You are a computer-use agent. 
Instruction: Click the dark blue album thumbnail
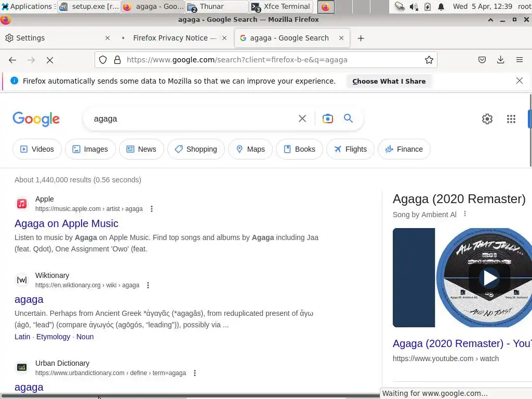point(414,278)
